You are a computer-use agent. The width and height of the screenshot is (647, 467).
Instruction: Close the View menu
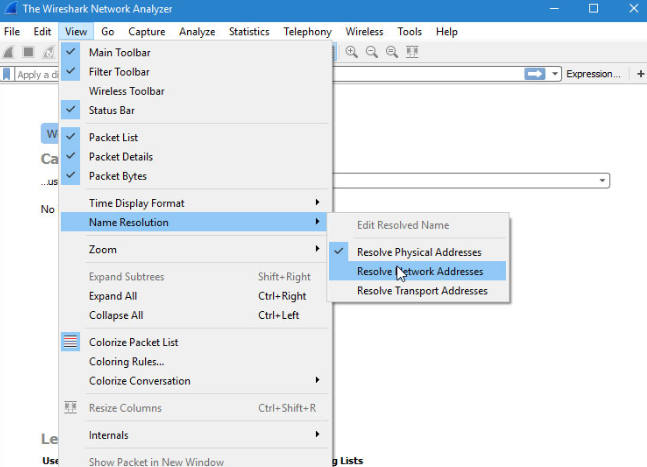pos(76,32)
